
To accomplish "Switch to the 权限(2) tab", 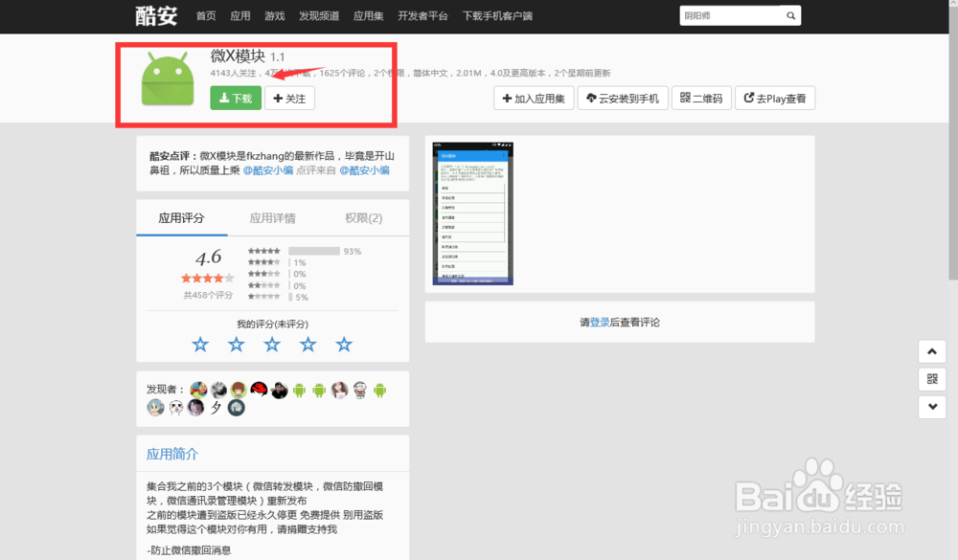I will click(363, 218).
